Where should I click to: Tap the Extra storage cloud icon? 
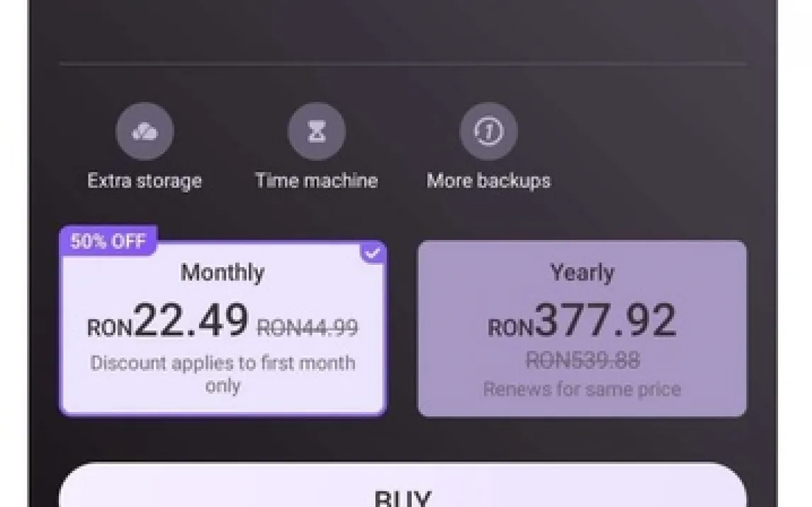(x=145, y=132)
